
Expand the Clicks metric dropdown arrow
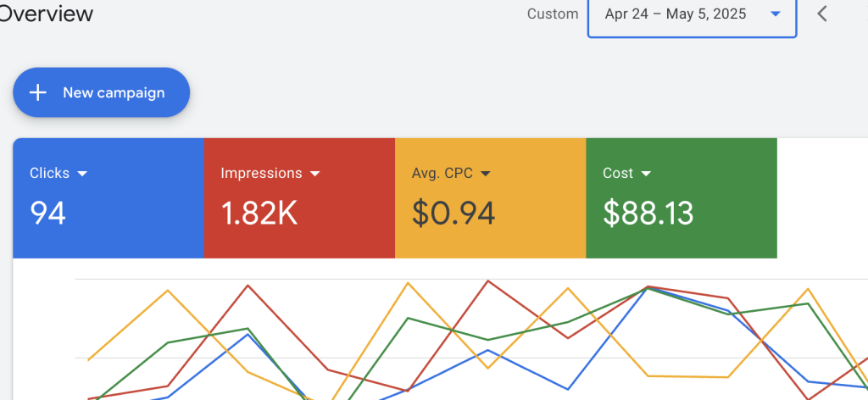pyautogui.click(x=83, y=174)
